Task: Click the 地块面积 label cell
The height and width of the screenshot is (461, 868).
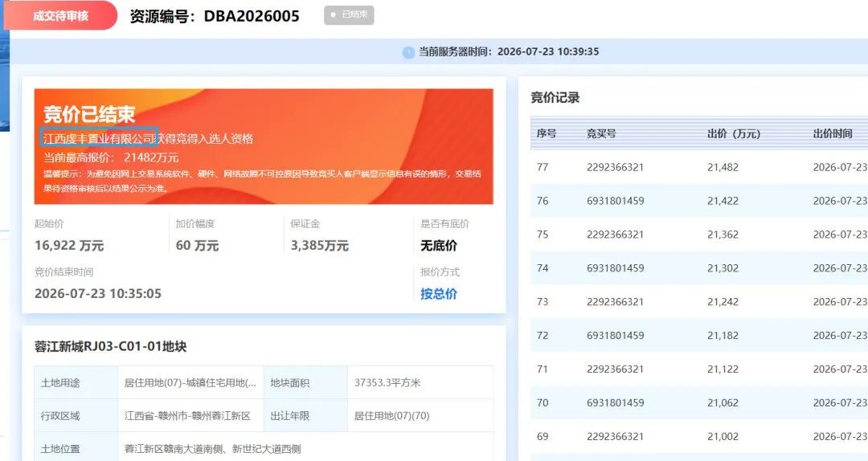Action: [x=305, y=382]
